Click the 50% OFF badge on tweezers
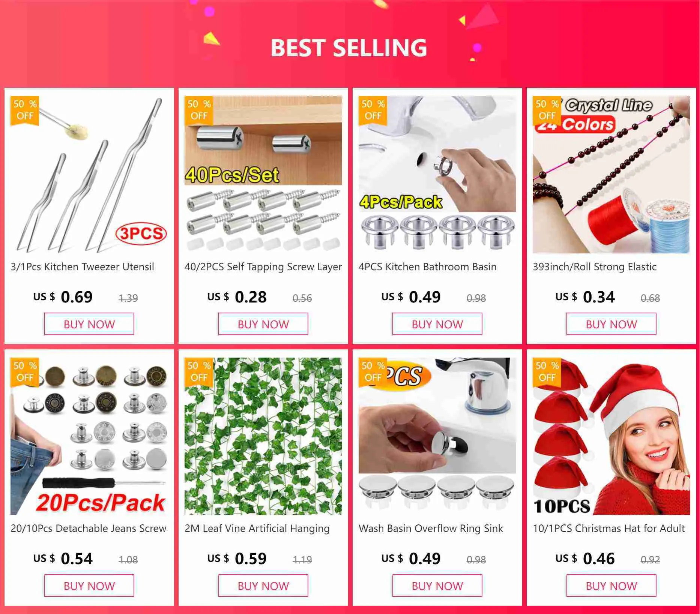This screenshot has width=700, height=614. click(25, 110)
